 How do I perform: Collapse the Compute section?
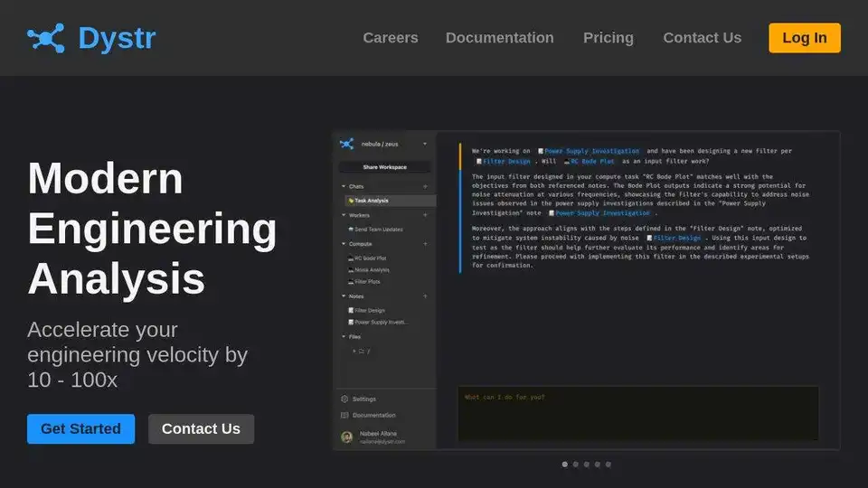pyautogui.click(x=344, y=244)
